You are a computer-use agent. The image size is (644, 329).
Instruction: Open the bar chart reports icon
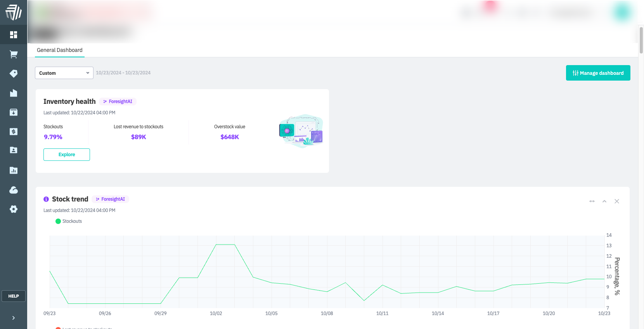click(14, 170)
